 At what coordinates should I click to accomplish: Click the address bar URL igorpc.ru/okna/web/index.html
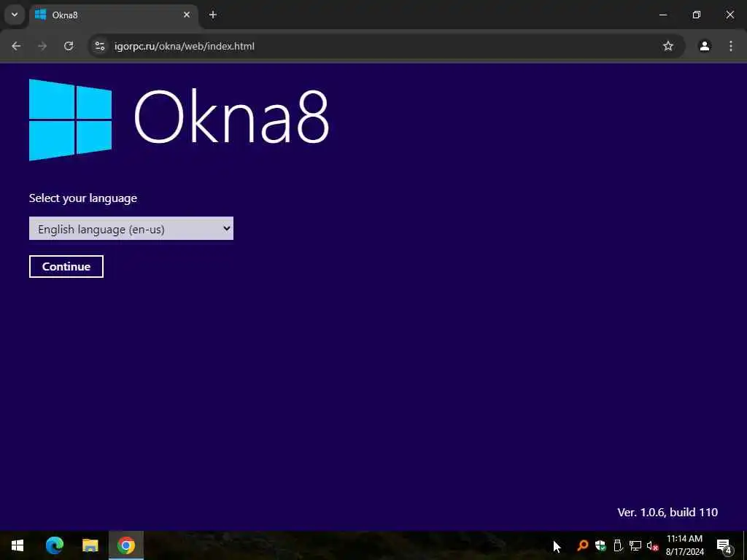pyautogui.click(x=185, y=46)
